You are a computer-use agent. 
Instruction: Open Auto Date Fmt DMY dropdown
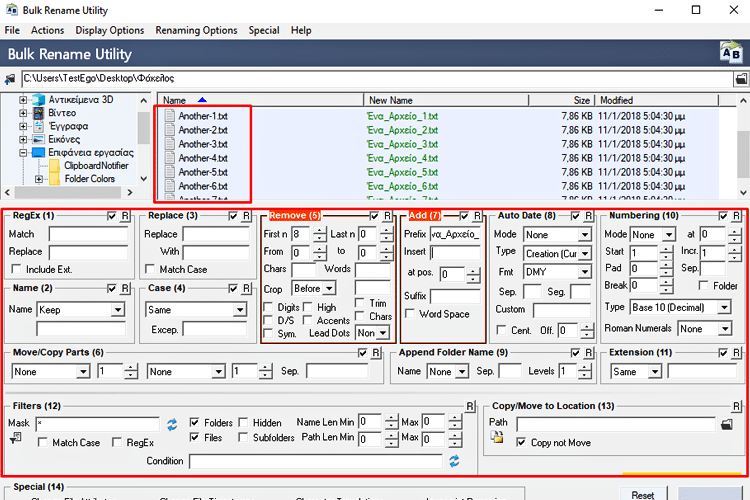tap(585, 272)
